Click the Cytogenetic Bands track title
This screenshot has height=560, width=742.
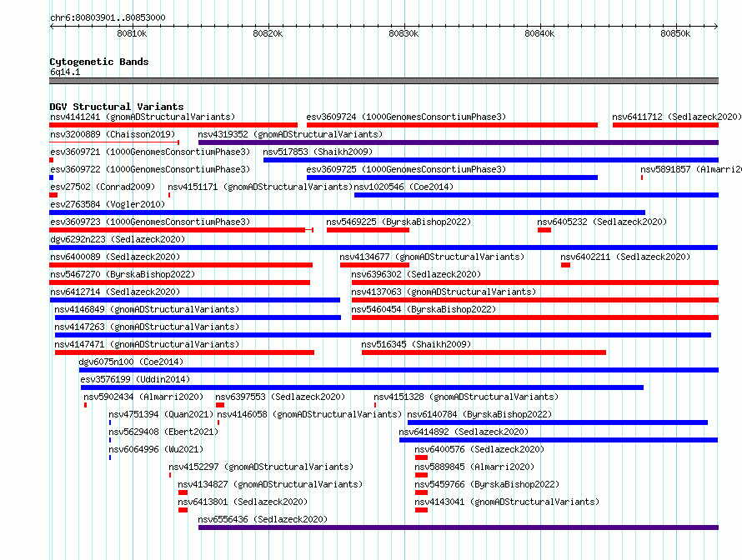(x=99, y=62)
